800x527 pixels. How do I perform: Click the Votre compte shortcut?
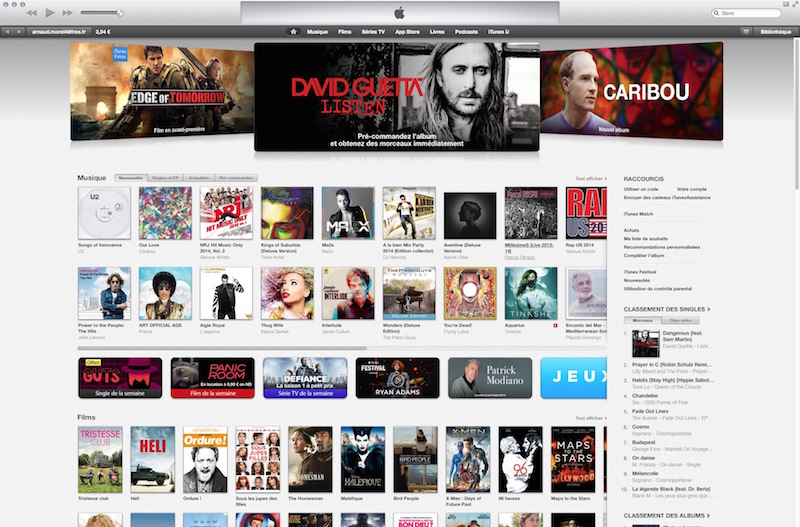pos(692,189)
